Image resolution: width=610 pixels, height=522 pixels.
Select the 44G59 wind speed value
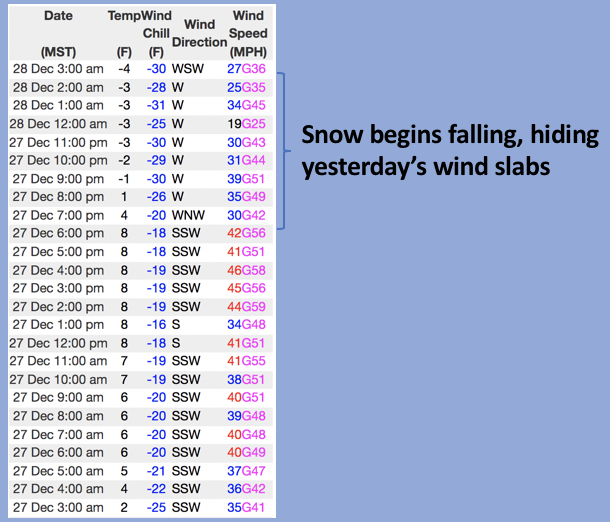pyautogui.click(x=248, y=305)
